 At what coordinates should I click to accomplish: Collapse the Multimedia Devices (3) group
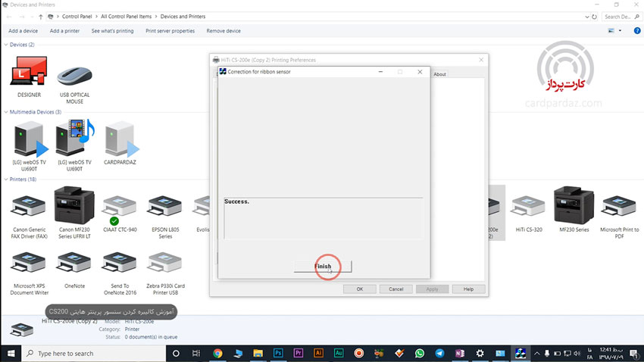pyautogui.click(x=6, y=111)
